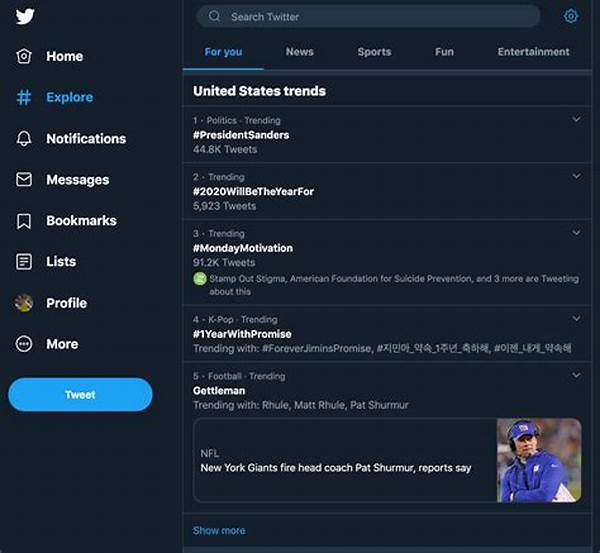Open the Pat Shurmur news thumbnail
Viewport: 600px width, 553px height.
coord(538,460)
